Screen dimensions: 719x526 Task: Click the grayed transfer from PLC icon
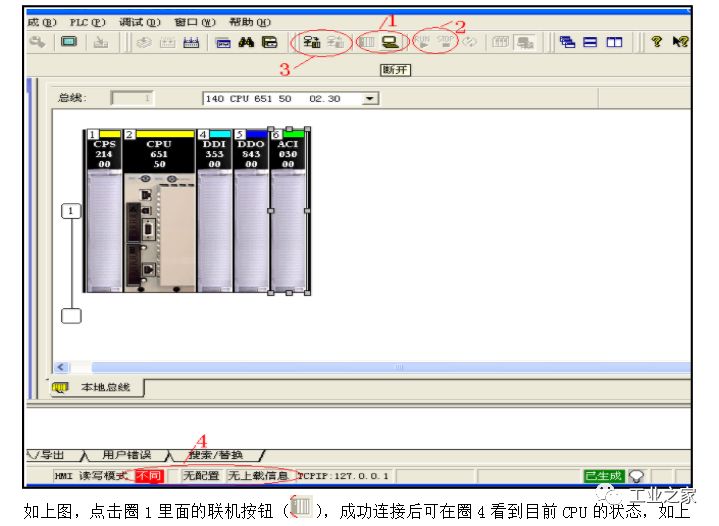336,42
